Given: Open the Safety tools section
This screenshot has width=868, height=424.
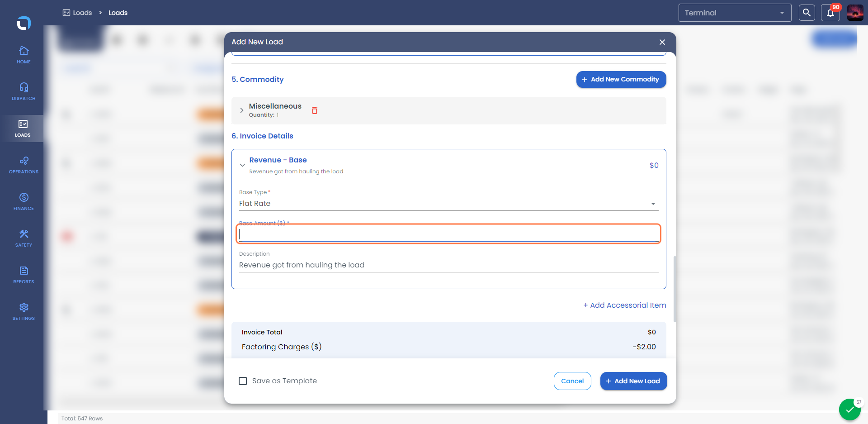Looking at the screenshot, I should [24, 238].
